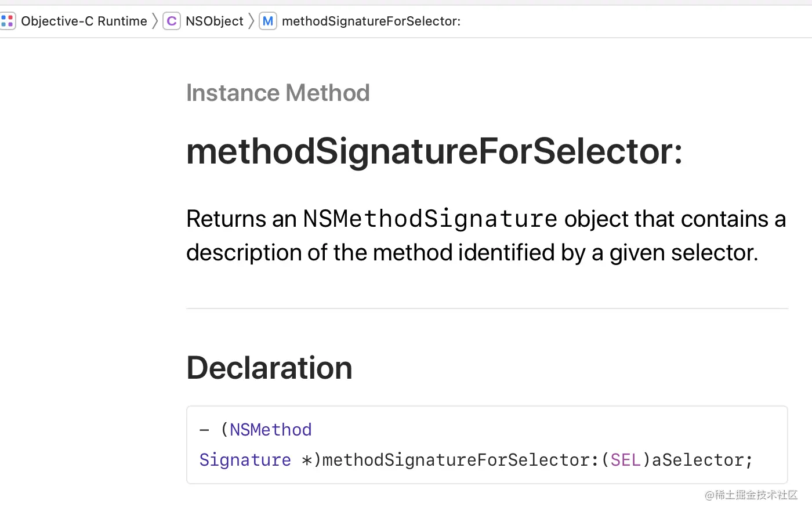This screenshot has width=812, height=515.
Task: Open the SEL type link
Action: pos(626,460)
